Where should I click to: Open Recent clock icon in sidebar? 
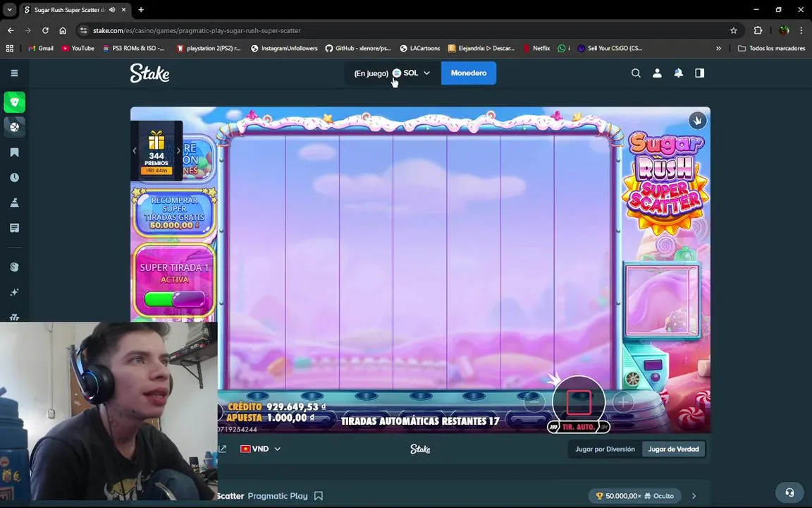(15, 177)
